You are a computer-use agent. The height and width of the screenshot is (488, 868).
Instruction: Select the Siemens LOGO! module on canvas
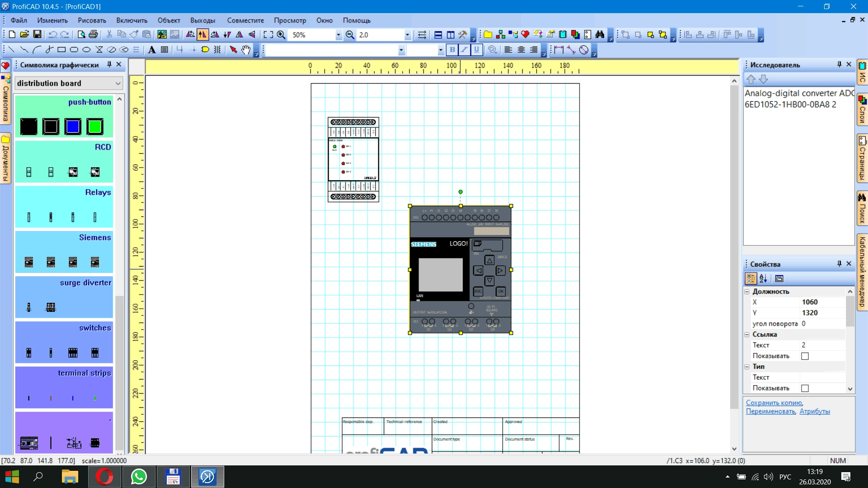[460, 269]
